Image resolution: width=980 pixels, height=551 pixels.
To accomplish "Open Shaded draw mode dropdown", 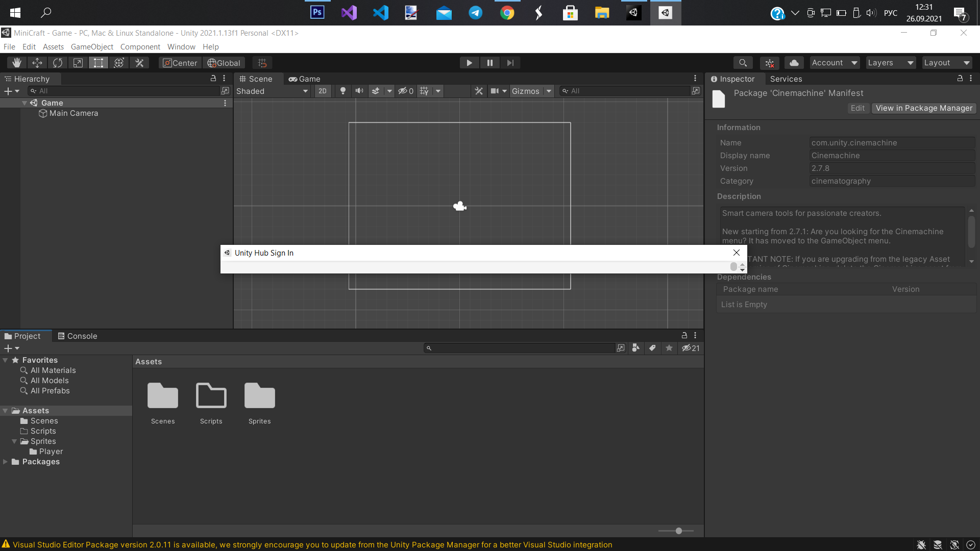I will [x=273, y=91].
